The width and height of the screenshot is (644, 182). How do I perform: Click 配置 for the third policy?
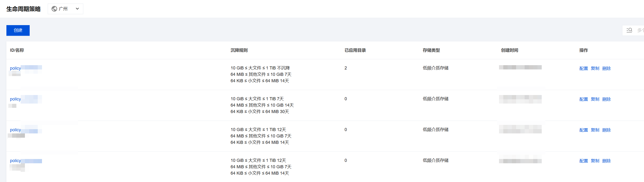(x=583, y=130)
